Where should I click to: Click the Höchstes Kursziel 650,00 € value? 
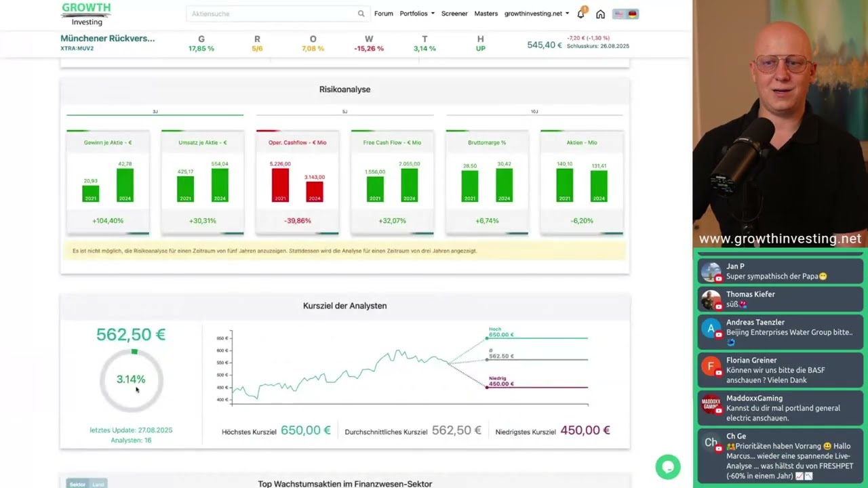point(306,430)
